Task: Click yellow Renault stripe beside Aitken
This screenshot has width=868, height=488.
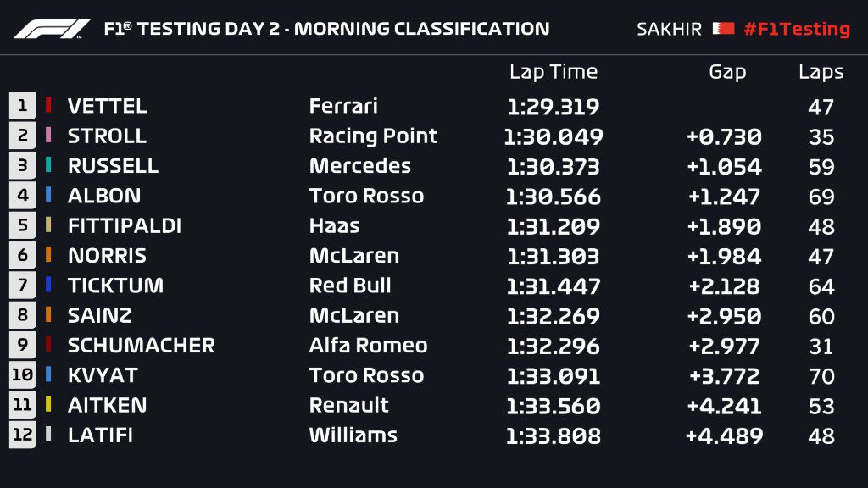Action: [48, 404]
